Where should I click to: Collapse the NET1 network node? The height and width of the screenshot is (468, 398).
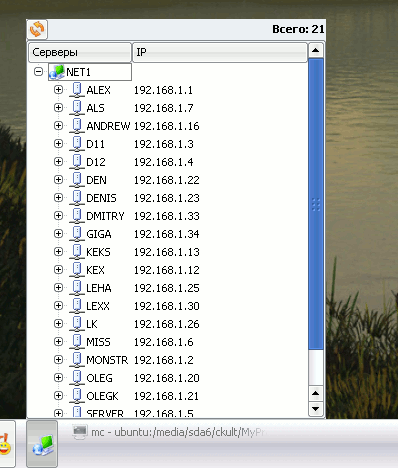tap(38, 72)
